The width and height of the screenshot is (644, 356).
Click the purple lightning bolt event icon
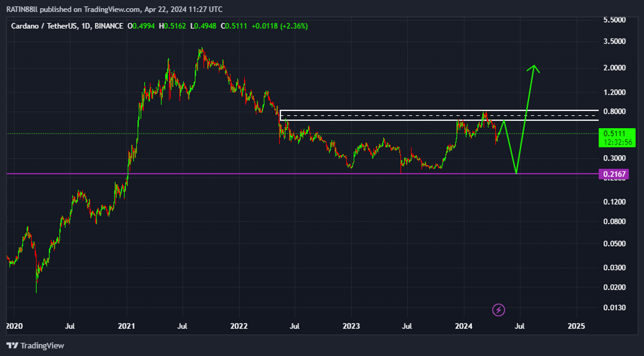pyautogui.click(x=499, y=309)
